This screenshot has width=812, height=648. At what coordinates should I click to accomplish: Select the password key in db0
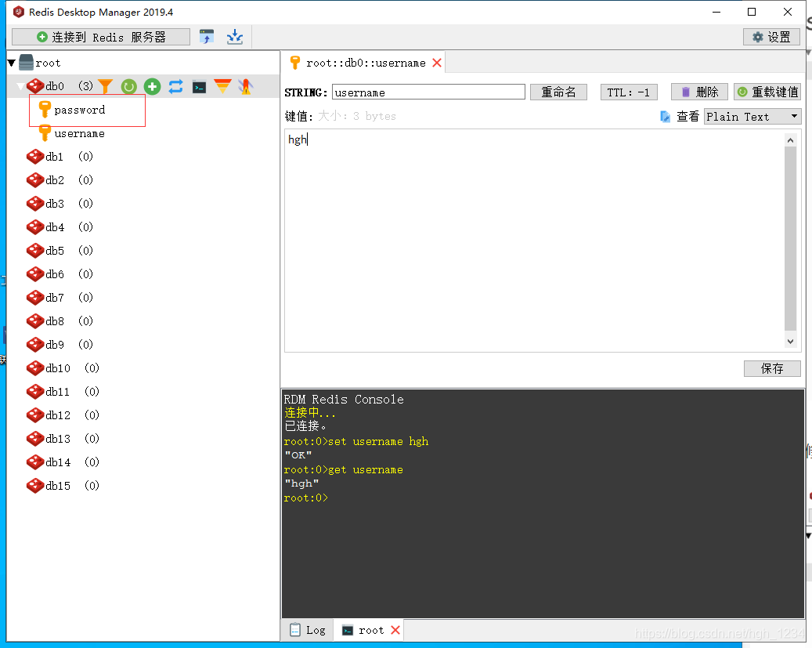point(80,110)
